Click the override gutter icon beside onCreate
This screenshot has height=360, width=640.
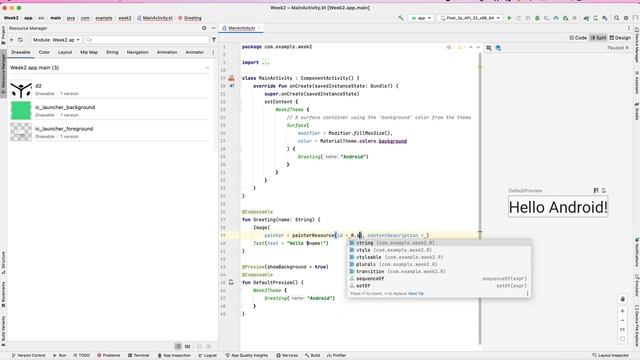(231, 86)
